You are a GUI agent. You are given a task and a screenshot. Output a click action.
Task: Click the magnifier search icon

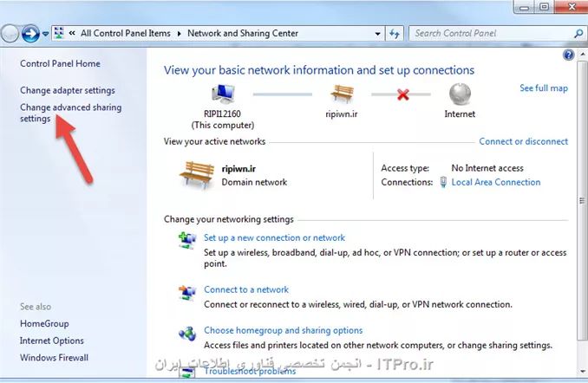tap(578, 34)
